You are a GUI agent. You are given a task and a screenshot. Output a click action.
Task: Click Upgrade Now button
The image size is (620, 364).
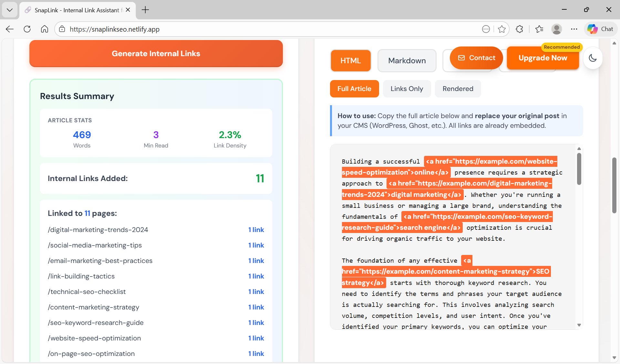pos(542,58)
